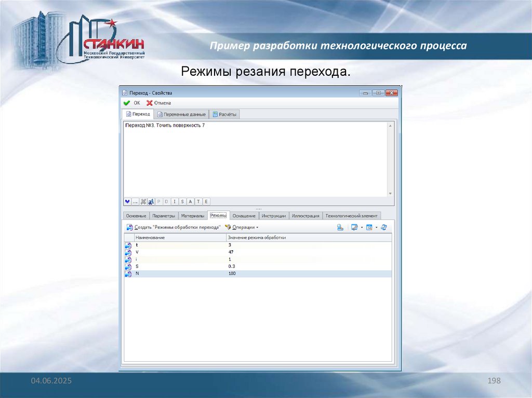Open the Инструкции tab

pyautogui.click(x=274, y=216)
